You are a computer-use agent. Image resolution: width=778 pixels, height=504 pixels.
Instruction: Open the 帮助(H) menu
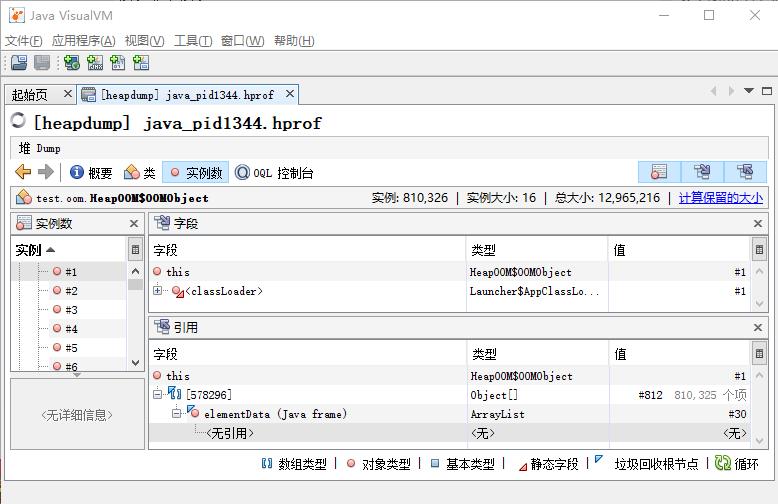tap(294, 41)
